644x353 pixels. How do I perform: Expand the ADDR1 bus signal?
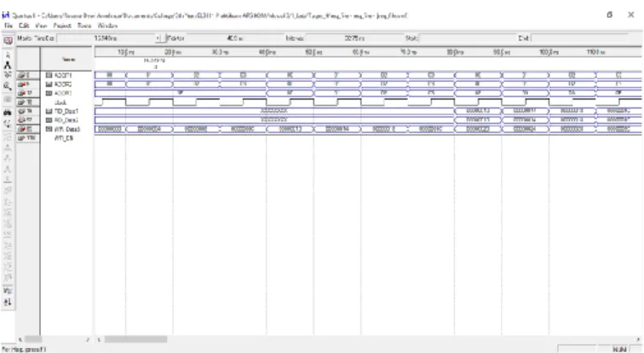49,75
